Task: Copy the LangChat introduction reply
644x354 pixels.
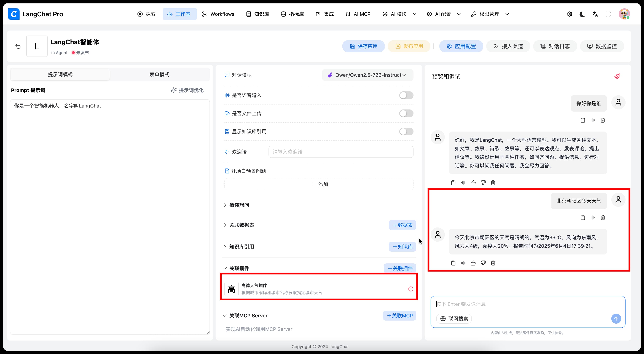Action: click(453, 183)
